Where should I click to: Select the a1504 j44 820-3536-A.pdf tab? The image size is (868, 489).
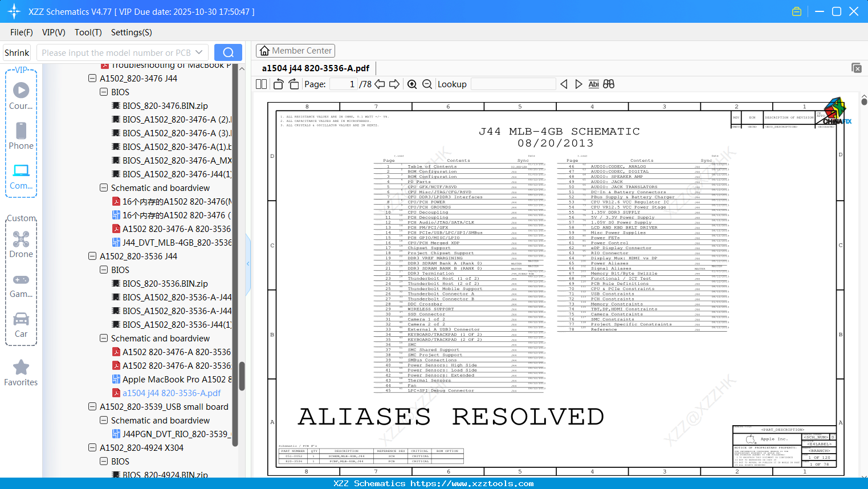click(316, 68)
